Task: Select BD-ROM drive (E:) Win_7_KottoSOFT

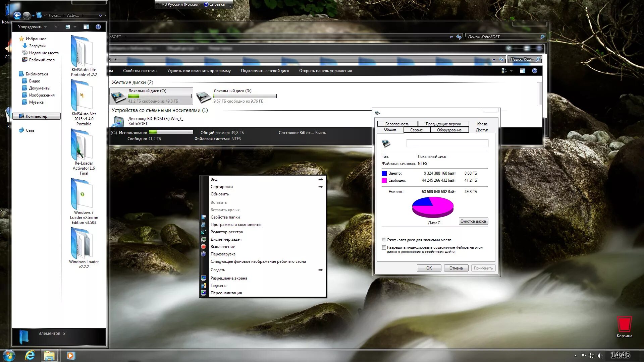Action: click(x=148, y=121)
